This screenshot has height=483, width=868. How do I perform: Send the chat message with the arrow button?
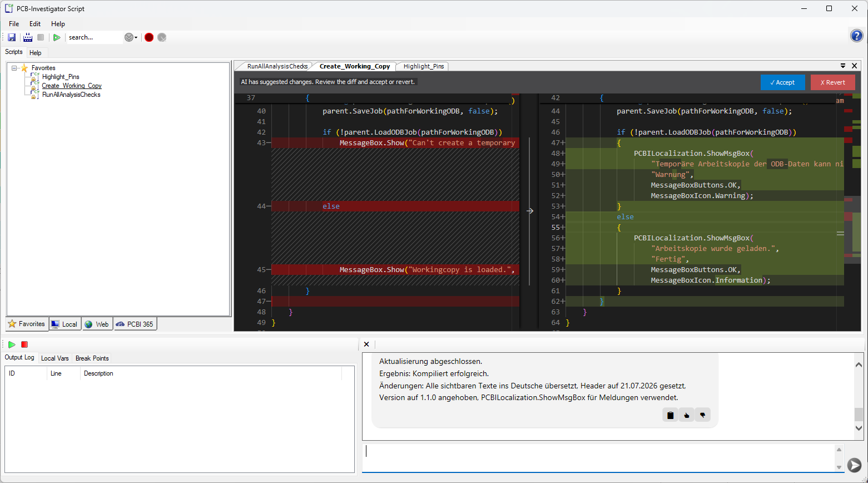[854, 465]
